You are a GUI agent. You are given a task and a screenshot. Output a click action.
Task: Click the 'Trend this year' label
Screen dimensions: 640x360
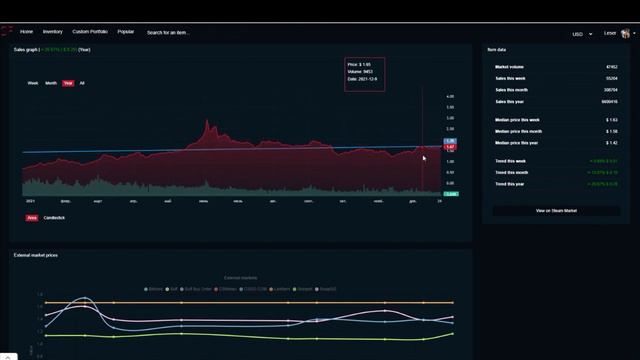[509, 184]
